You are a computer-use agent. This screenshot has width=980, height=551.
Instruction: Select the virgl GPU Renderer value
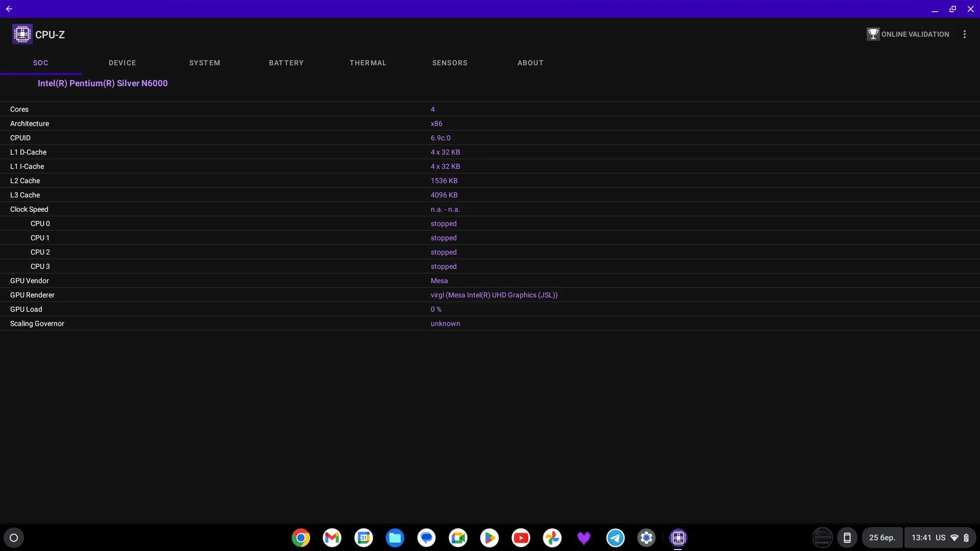[x=494, y=295]
